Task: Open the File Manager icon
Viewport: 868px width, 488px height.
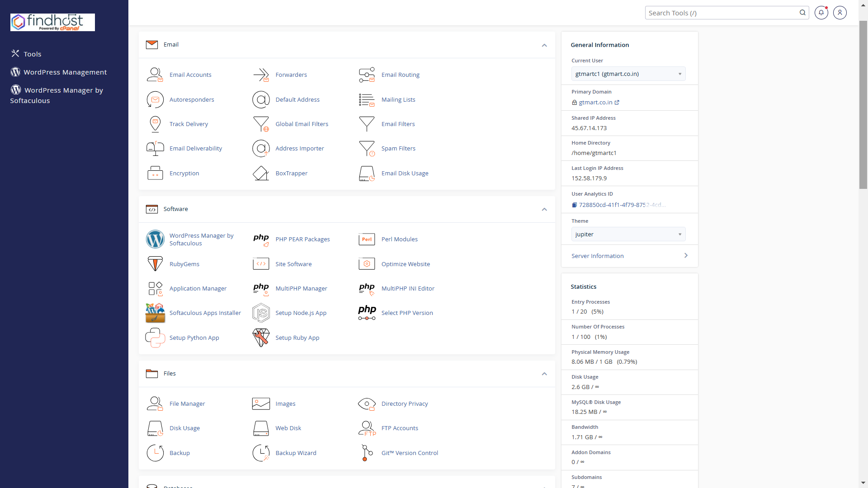Action: pos(155,404)
